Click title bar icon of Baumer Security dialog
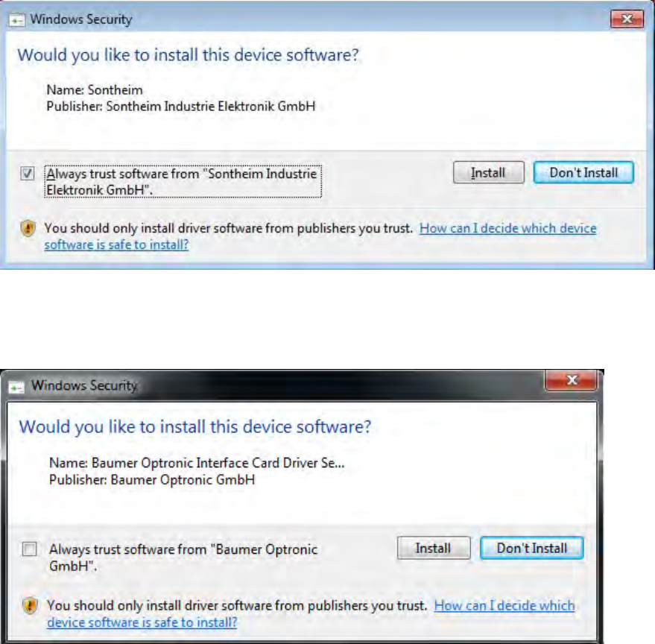Screen dimensions: 655x644 [16, 387]
